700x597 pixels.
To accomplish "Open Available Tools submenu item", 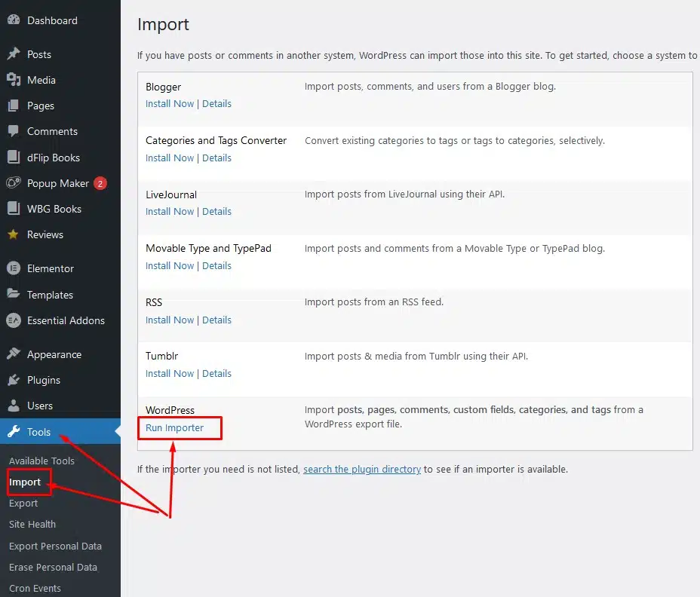I will click(x=41, y=461).
